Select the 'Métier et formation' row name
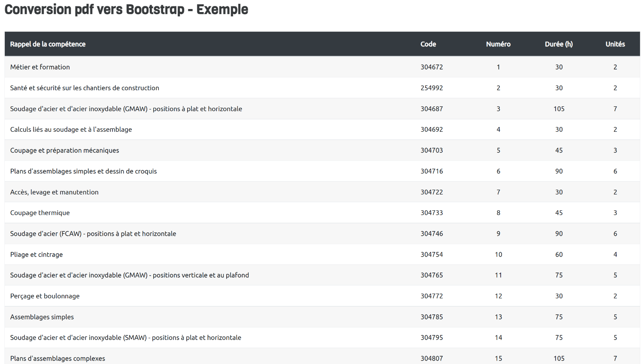This screenshot has height=364, width=644. click(40, 67)
